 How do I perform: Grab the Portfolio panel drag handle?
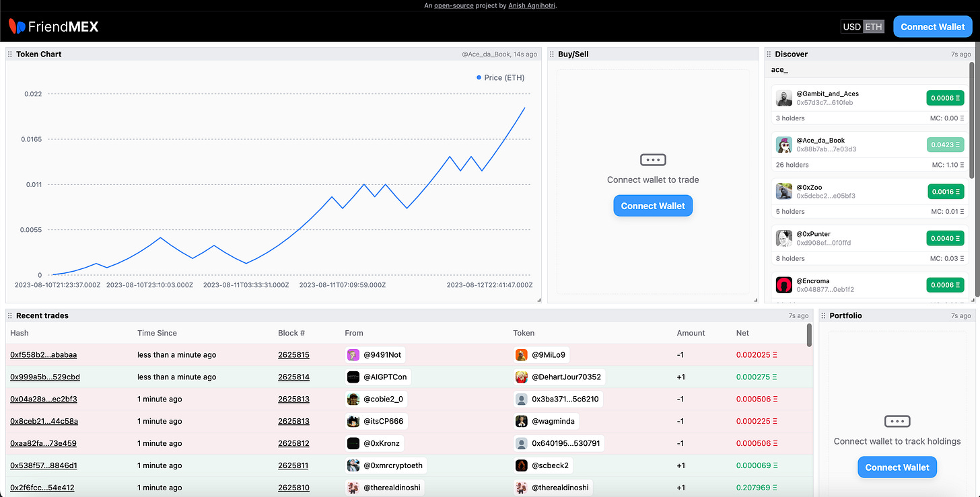pyautogui.click(x=823, y=315)
